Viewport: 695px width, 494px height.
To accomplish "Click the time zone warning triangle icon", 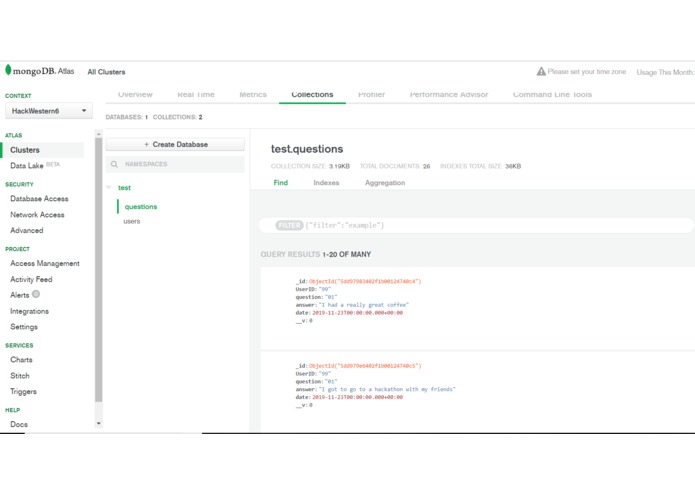I will pyautogui.click(x=541, y=71).
